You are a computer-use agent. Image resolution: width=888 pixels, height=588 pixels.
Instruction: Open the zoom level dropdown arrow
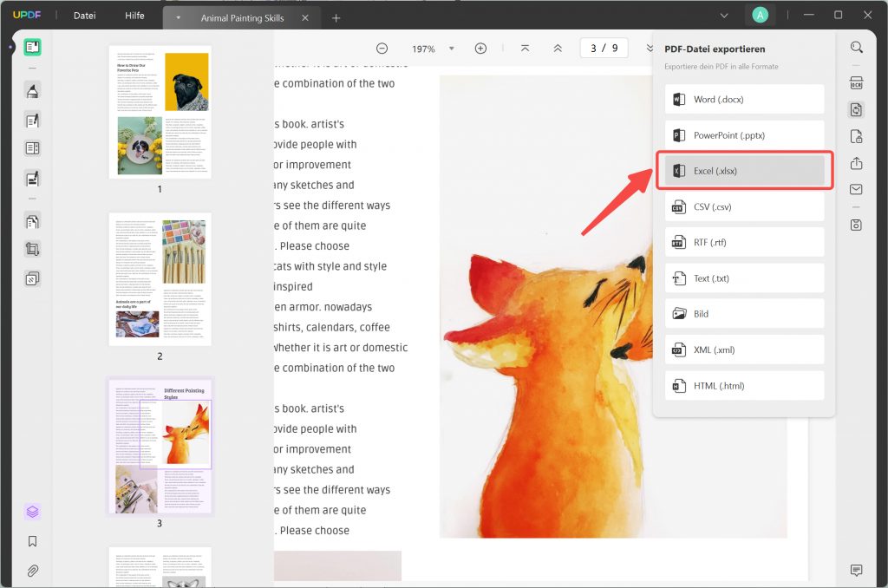pos(451,49)
